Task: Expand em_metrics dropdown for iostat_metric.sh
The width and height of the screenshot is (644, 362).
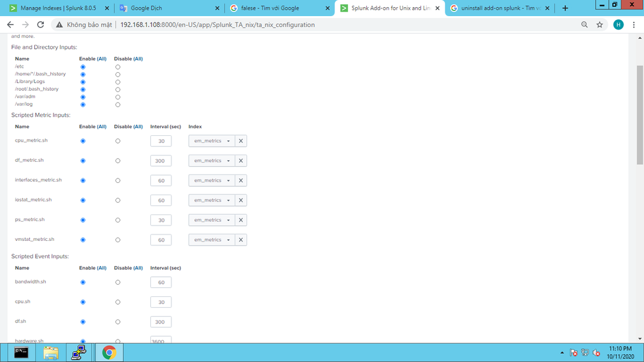Action: (211, 200)
